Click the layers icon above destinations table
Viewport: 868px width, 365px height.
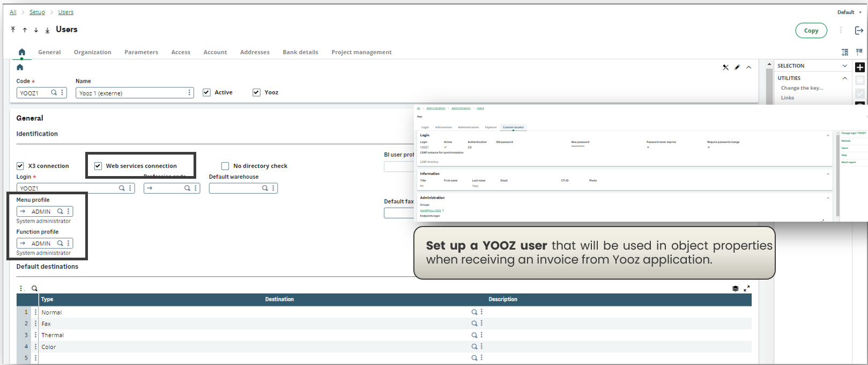click(x=736, y=288)
